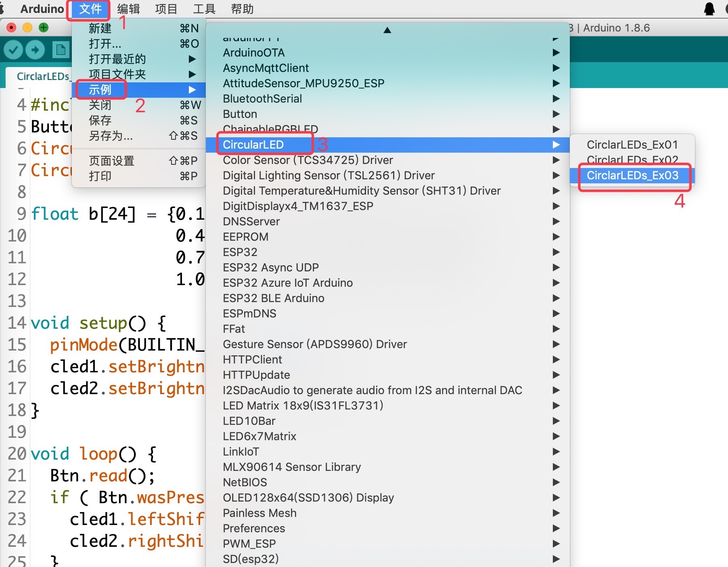
Task: Open MLX90614 Sensor Library examples
Action: (387, 467)
